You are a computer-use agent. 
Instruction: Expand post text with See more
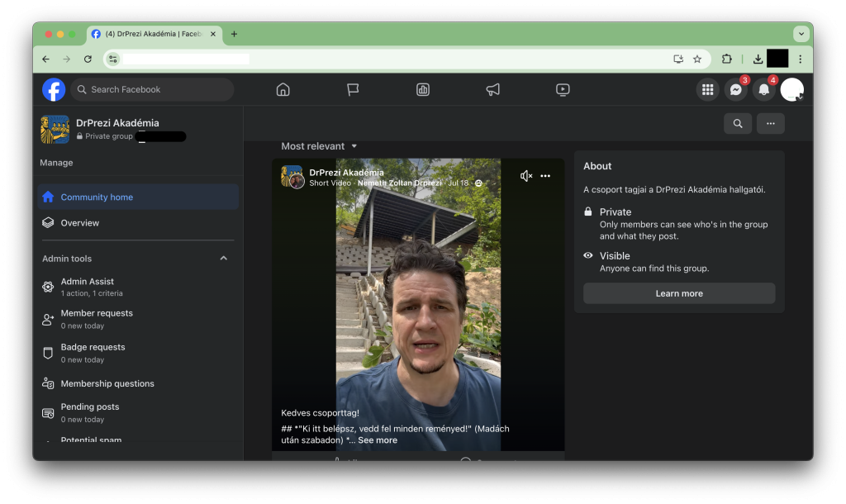(378, 440)
